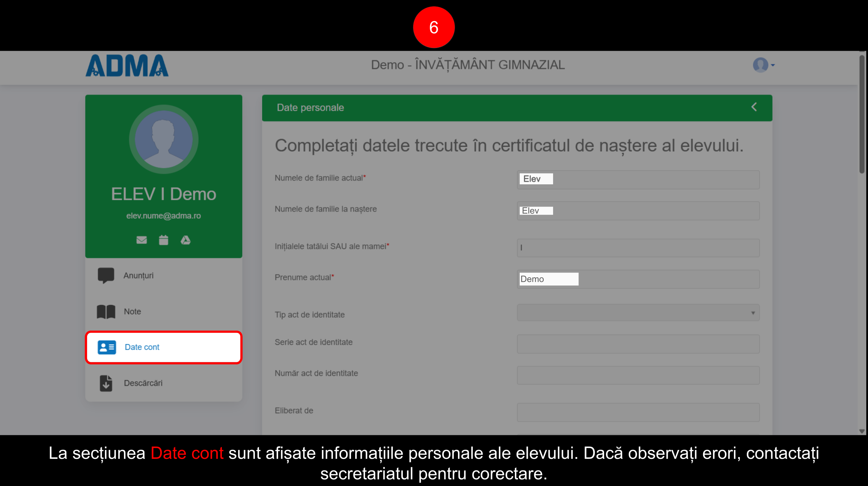
Task: Open the Descărcări menu entry
Action: [x=143, y=383]
